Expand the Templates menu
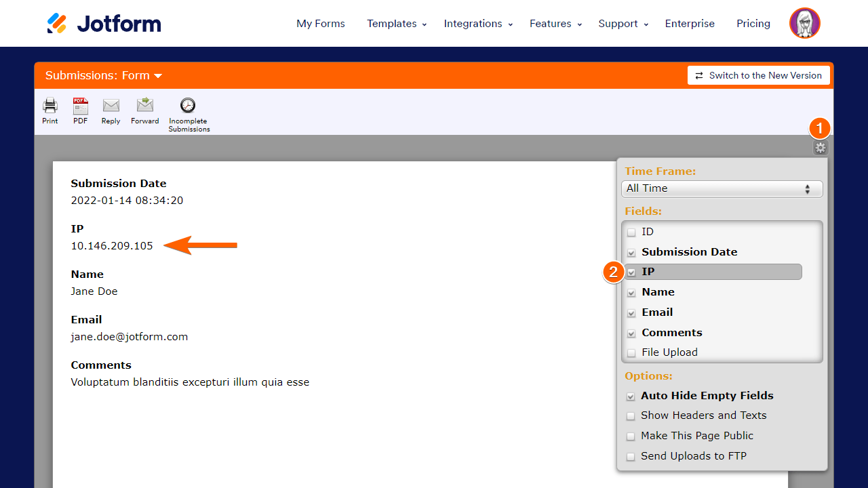Image resolution: width=868 pixels, height=488 pixels. tap(397, 24)
